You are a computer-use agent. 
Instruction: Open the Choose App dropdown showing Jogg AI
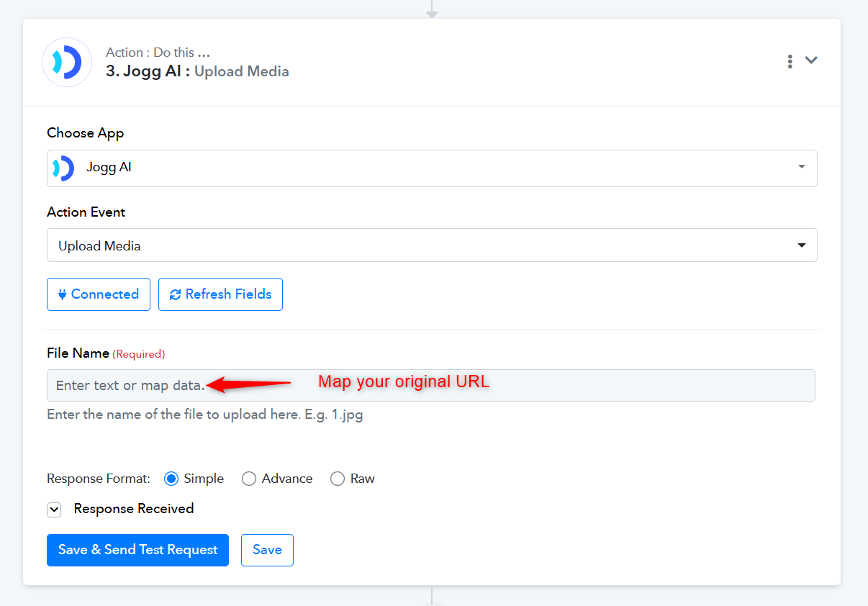click(432, 168)
